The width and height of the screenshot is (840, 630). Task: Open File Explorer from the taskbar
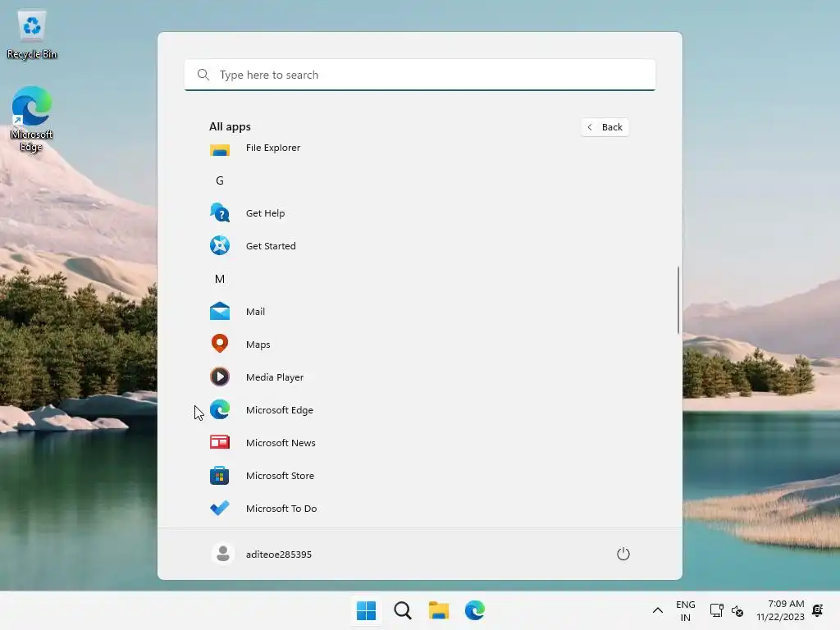pos(439,610)
